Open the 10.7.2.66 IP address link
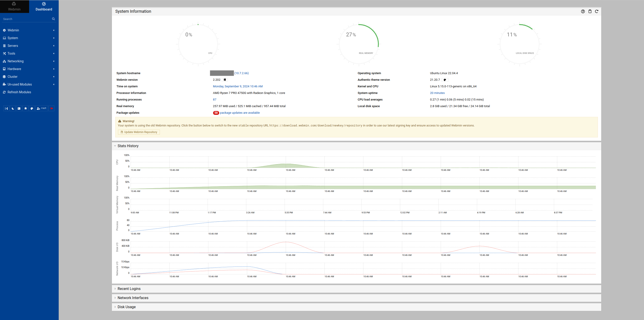Screen dimensions: 644x320 [241, 73]
